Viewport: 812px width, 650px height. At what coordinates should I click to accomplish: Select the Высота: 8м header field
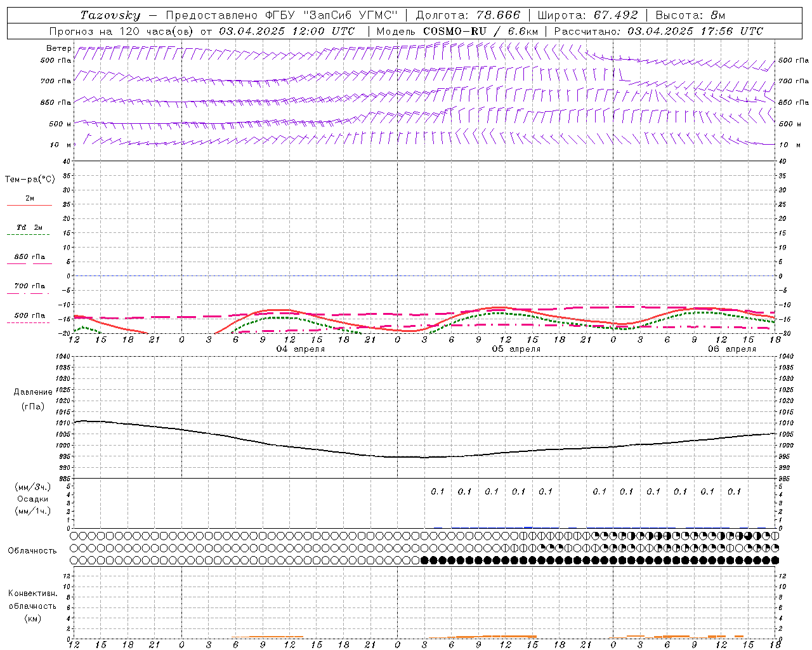coord(690,15)
